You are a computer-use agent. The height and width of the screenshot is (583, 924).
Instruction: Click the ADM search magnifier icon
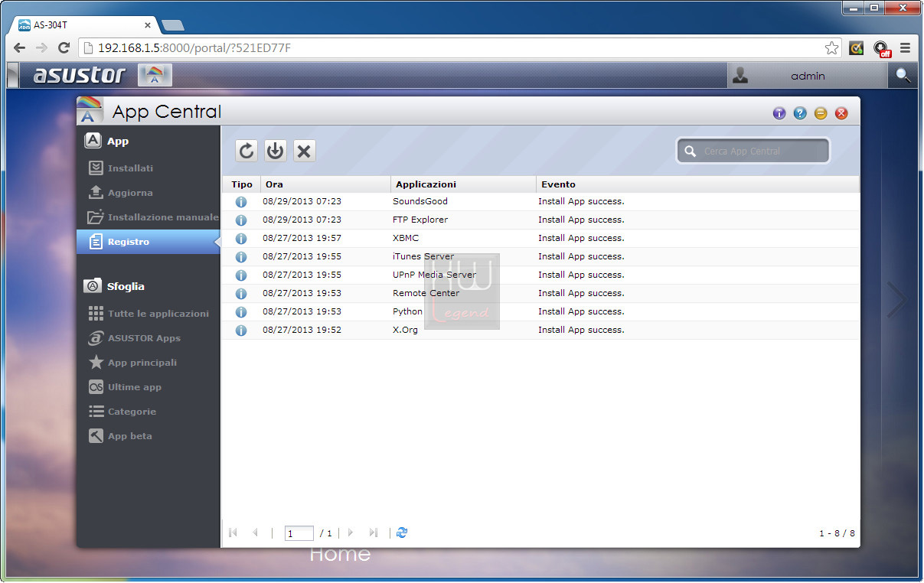903,76
